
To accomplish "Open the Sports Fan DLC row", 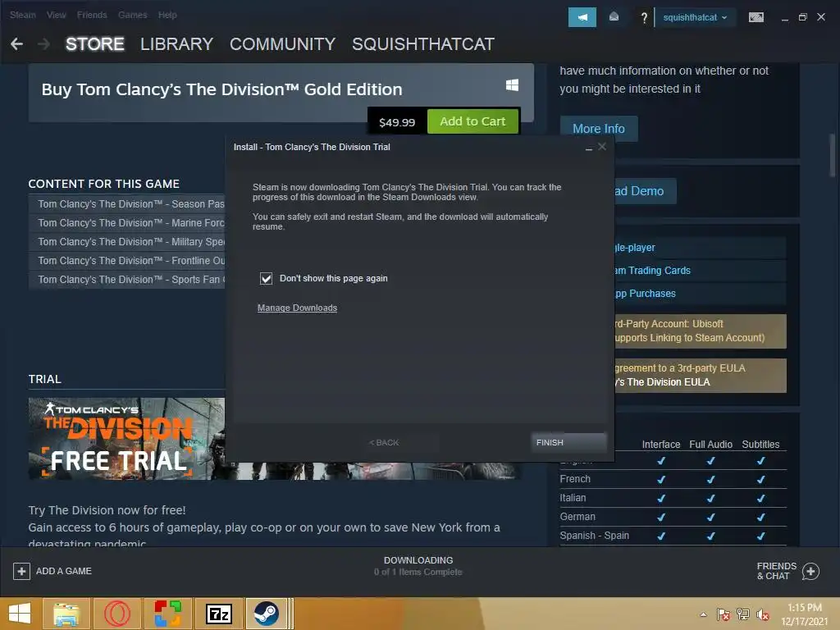I will pos(126,280).
